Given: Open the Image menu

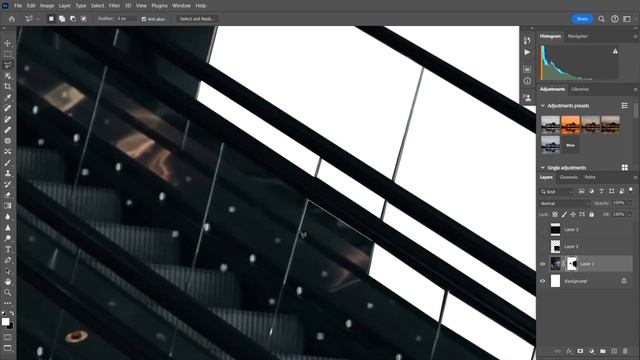Looking at the screenshot, I should click(47, 6).
